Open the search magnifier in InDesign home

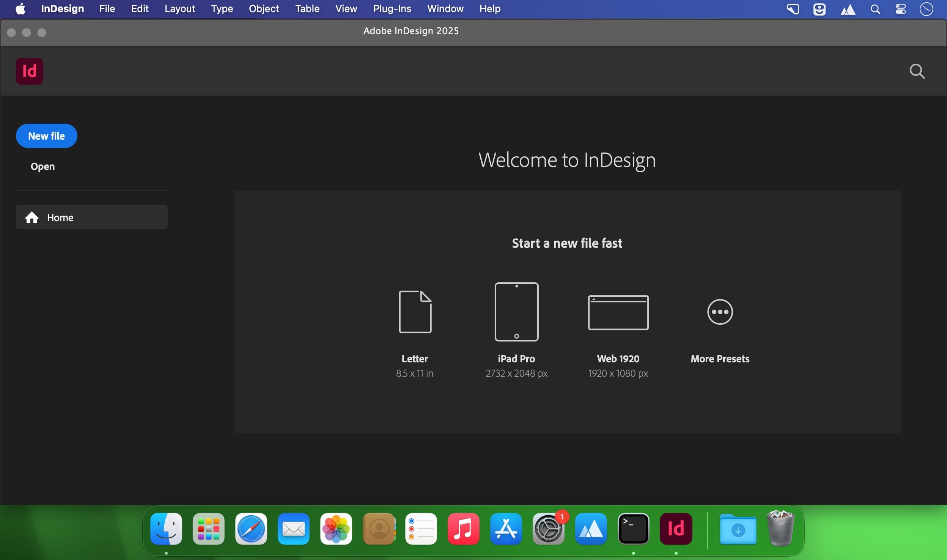(917, 71)
